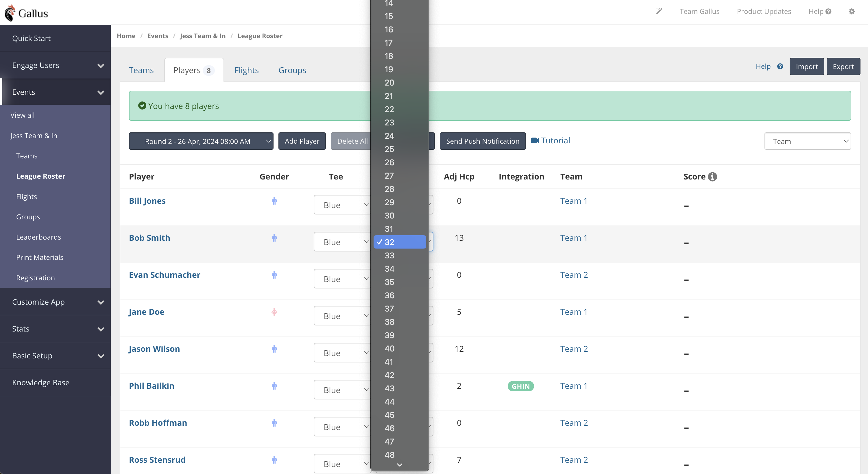Click the Score info icon
The width and height of the screenshot is (868, 474).
712,177
